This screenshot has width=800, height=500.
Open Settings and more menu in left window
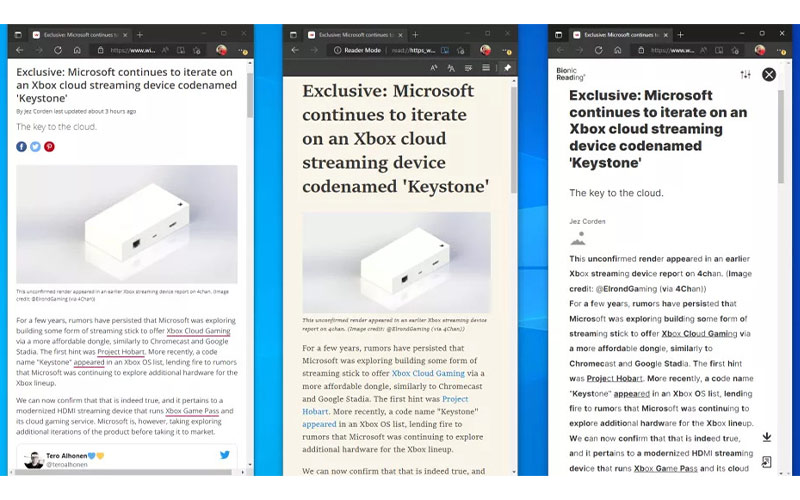(243, 51)
